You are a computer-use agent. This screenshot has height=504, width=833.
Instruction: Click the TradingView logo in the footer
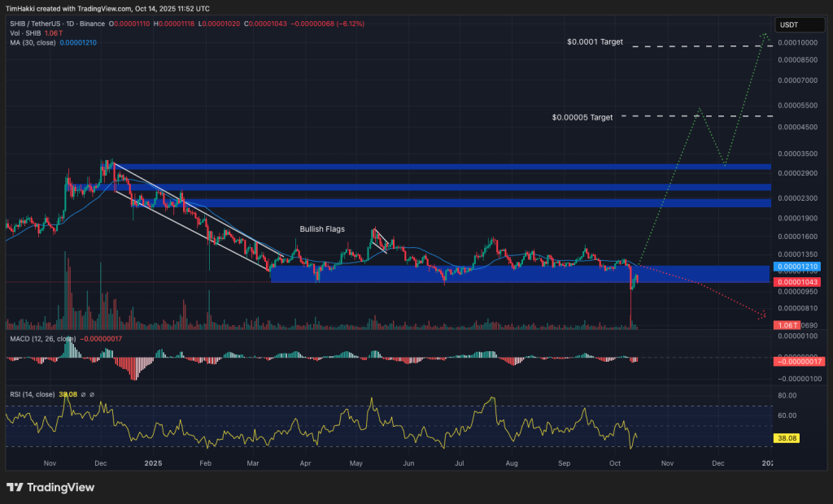pos(50,487)
